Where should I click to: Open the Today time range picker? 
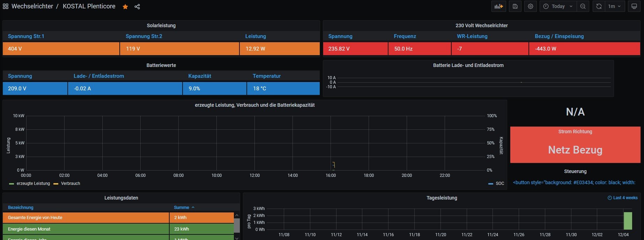(x=558, y=6)
